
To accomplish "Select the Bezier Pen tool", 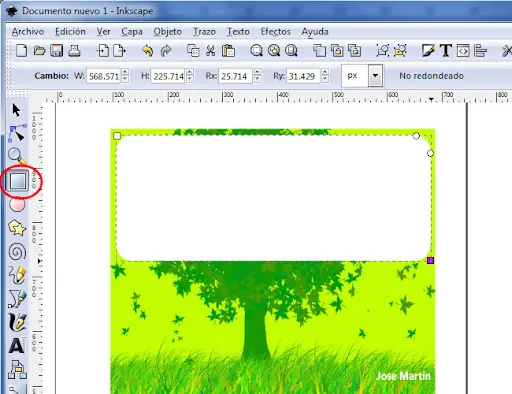I will pos(17,298).
